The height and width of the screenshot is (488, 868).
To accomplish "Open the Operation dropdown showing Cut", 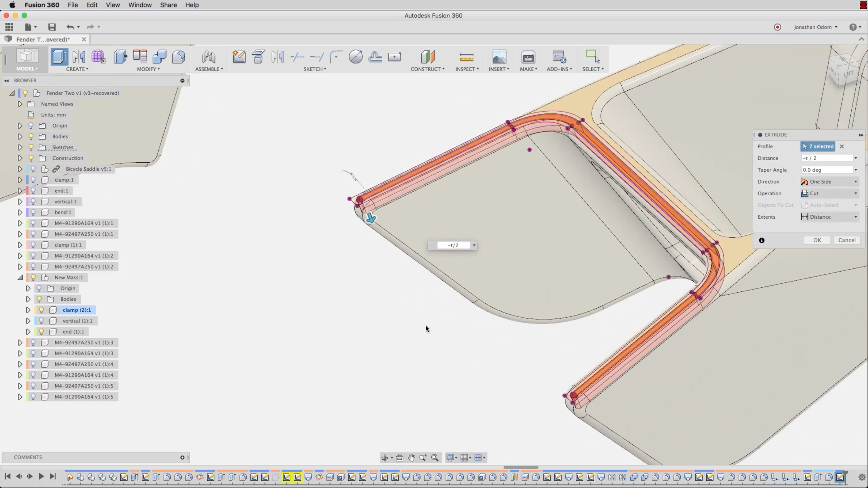I will (x=830, y=193).
